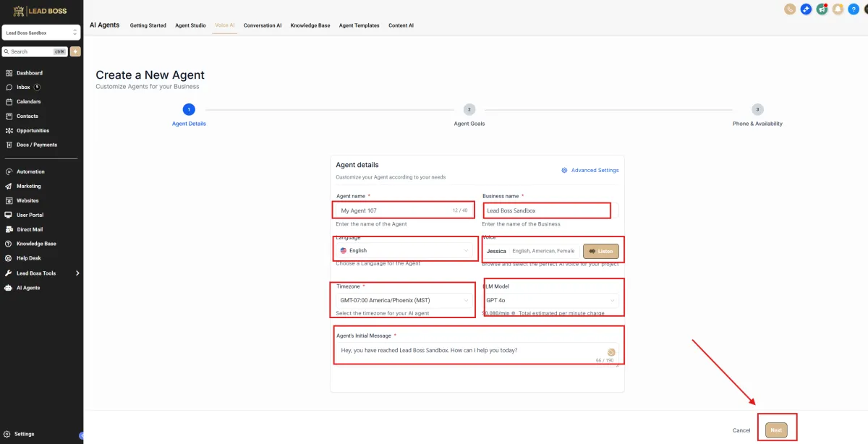Open the Dashboard icon in the sidebar

pyautogui.click(x=9, y=73)
